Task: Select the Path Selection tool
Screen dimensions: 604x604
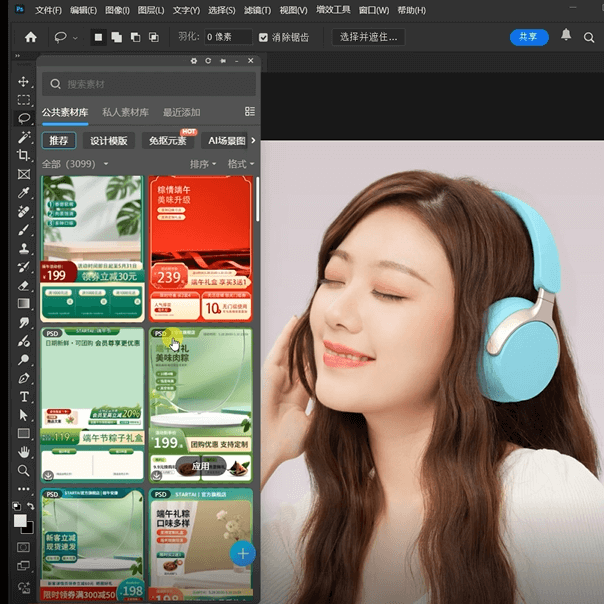Action: click(23, 415)
